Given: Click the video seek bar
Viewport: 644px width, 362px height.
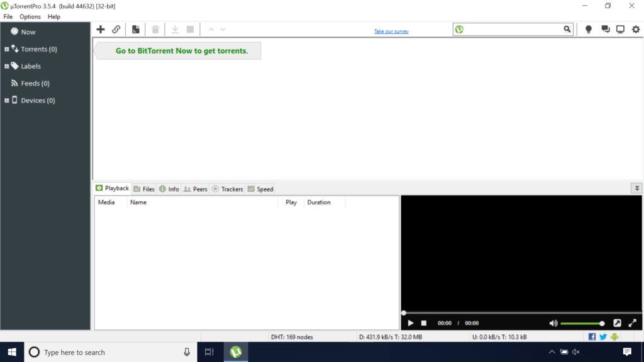Looking at the screenshot, I should pyautogui.click(x=521, y=313).
